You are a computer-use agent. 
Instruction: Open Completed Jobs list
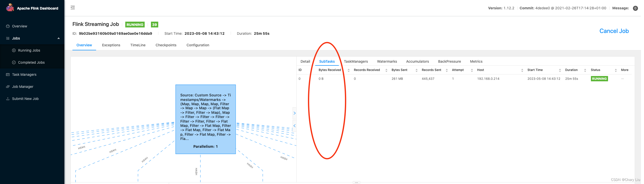pos(31,62)
